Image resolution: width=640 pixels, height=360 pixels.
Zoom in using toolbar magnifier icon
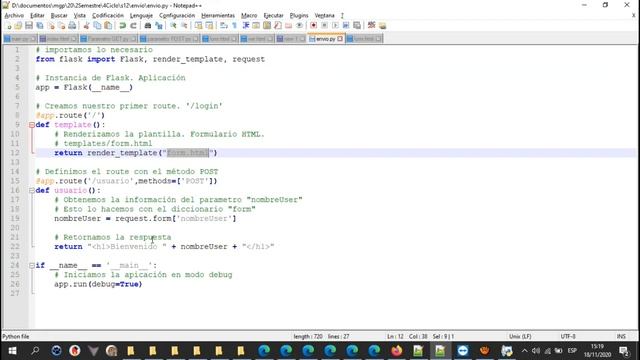pyautogui.click(x=173, y=26)
